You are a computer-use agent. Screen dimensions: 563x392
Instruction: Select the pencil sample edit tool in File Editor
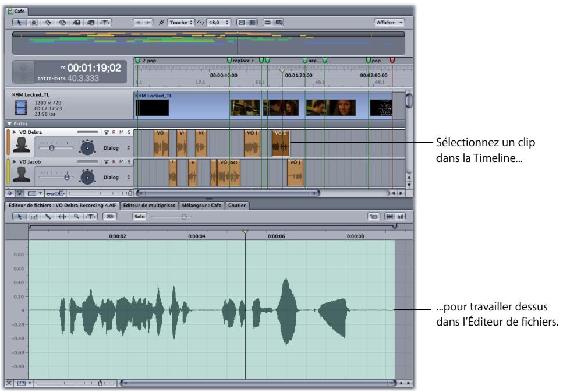click(x=48, y=216)
